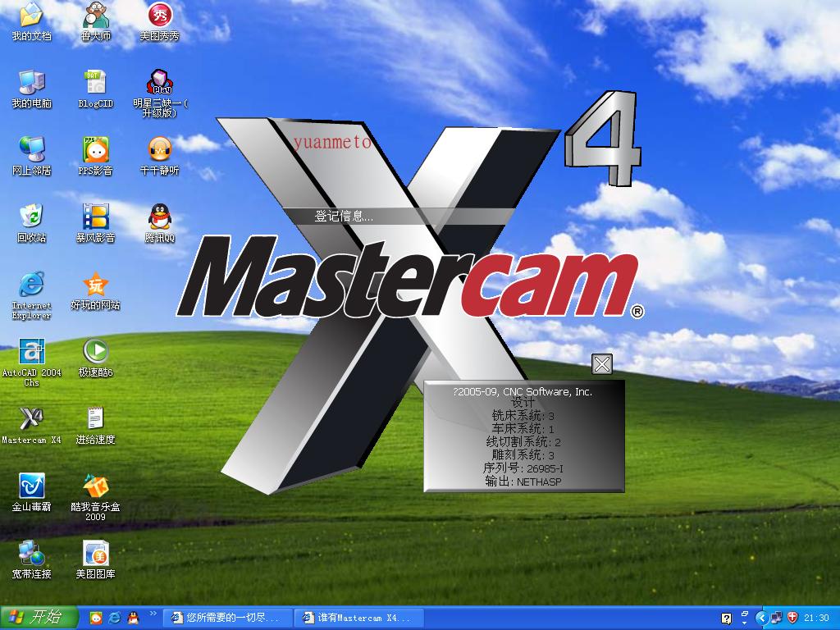840x630 pixels.
Task: Click the 21:30 system clock
Action: [x=816, y=619]
